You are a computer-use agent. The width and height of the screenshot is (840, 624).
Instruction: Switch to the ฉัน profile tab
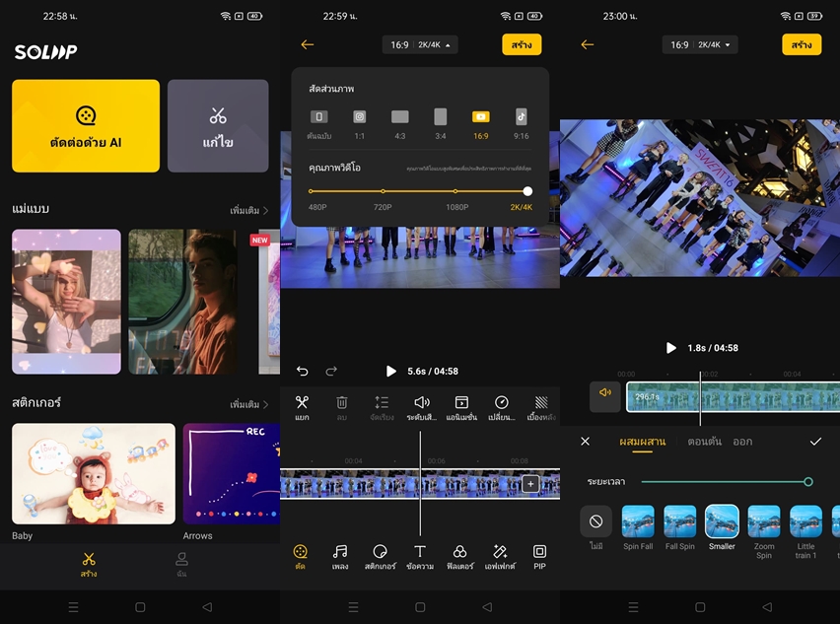coord(181,563)
